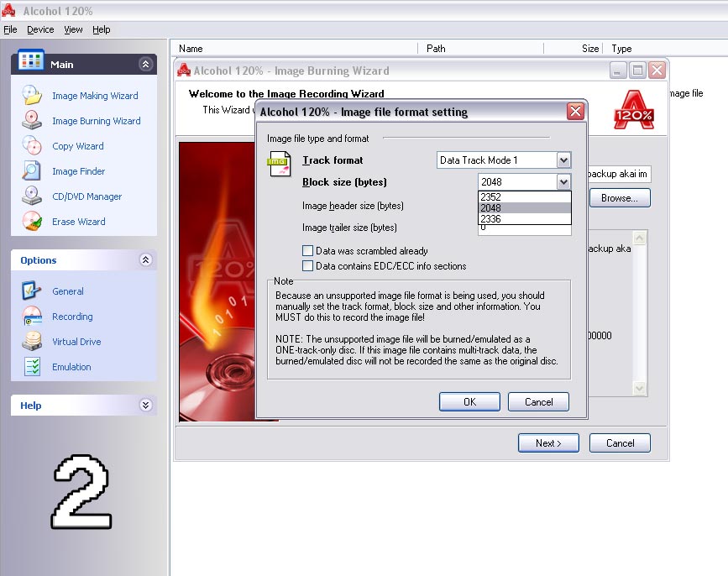Click the Image Finder magnifier icon
The image size is (728, 576).
[x=32, y=170]
